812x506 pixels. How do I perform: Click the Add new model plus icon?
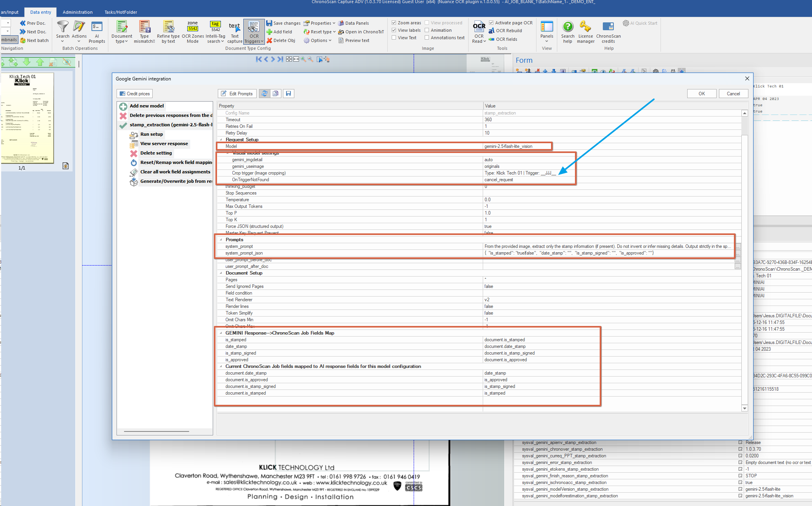coord(123,106)
